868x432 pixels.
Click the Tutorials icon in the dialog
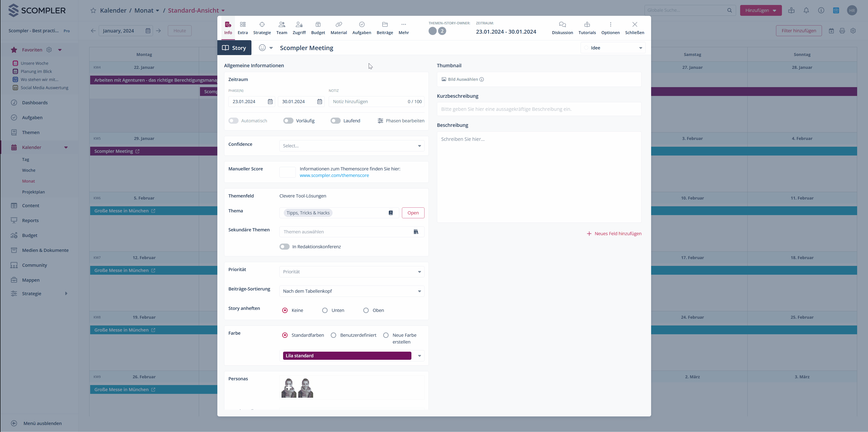coord(587,25)
